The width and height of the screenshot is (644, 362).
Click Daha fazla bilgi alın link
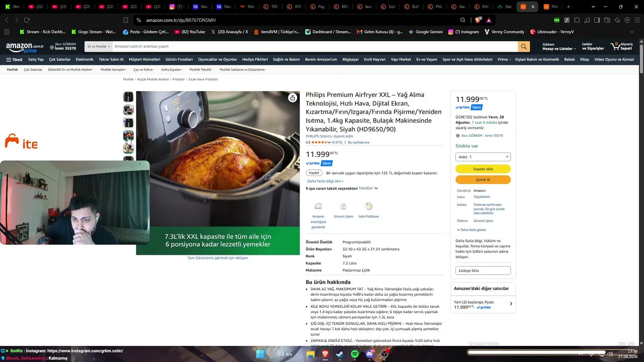pyautogui.click(x=325, y=181)
